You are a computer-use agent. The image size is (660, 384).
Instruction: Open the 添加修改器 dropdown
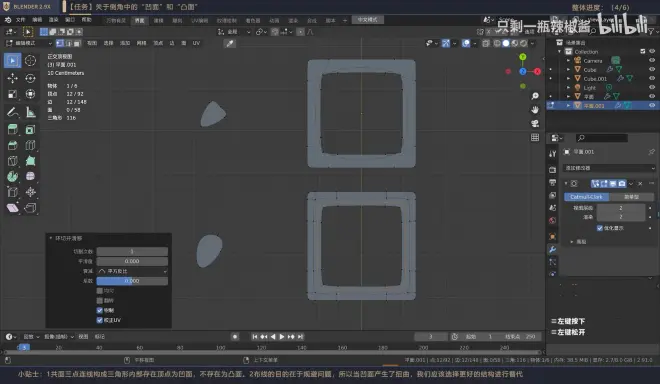609,168
